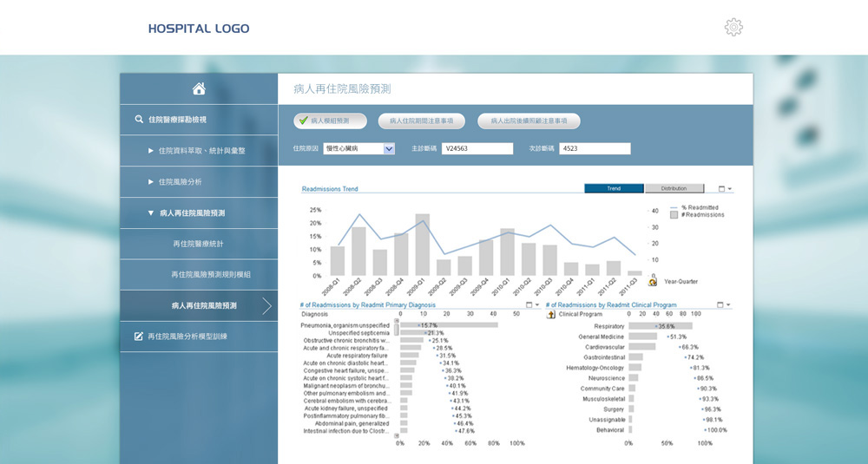The width and height of the screenshot is (868, 464).
Task: Click the green checkmark on 病人模組預測
Action: [303, 120]
